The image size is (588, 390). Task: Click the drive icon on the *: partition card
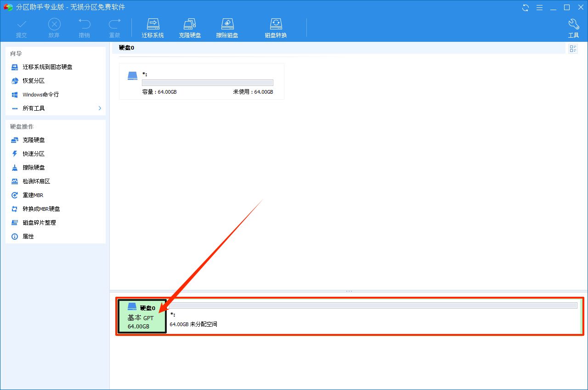pyautogui.click(x=132, y=76)
